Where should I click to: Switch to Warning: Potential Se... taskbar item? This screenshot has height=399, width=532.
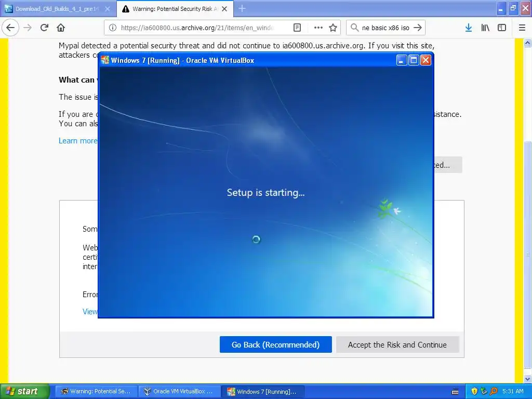coord(96,391)
